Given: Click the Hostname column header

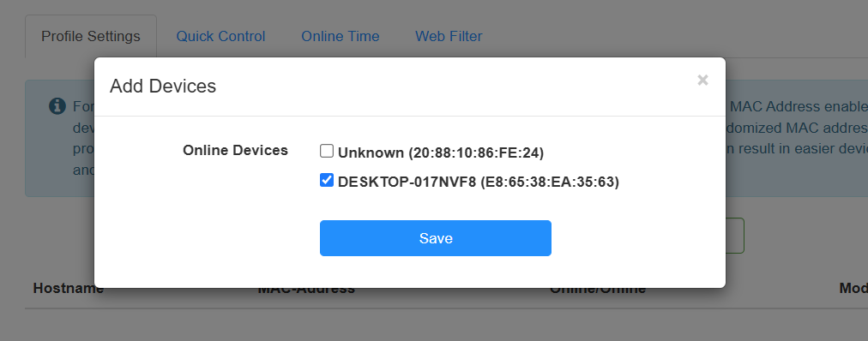Looking at the screenshot, I should click(68, 289).
